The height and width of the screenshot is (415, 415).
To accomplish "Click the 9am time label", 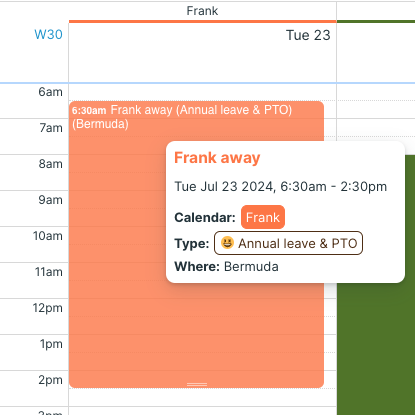I will (x=50, y=200).
